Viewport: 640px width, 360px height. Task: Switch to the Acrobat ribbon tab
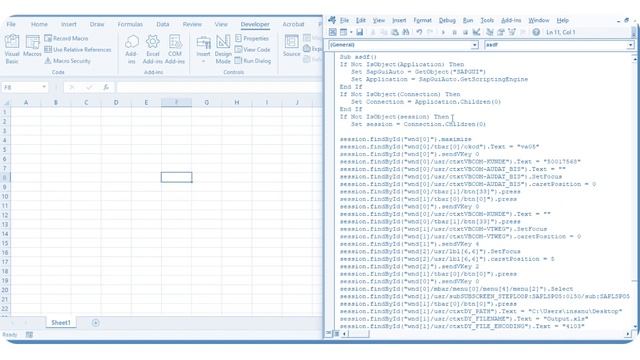coord(293,24)
